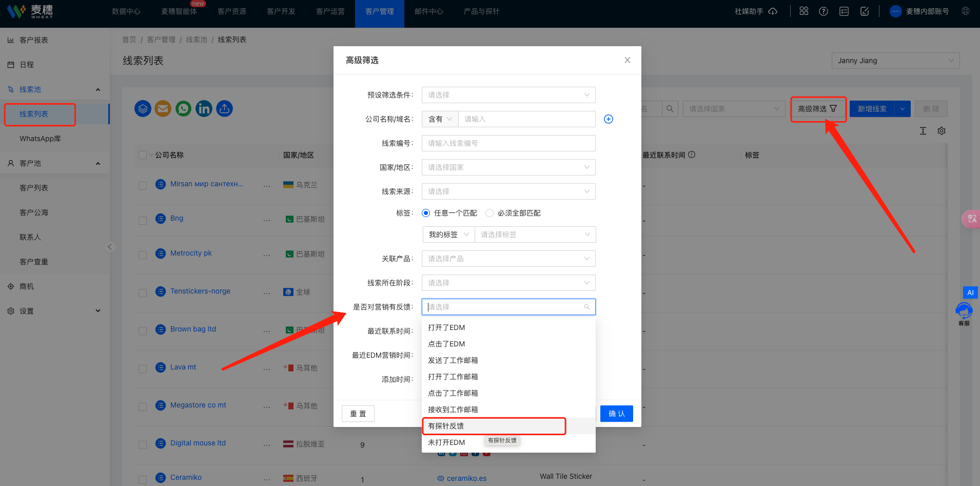Open the help question mark icon
Viewport: 980px width, 486px height.
point(824,11)
